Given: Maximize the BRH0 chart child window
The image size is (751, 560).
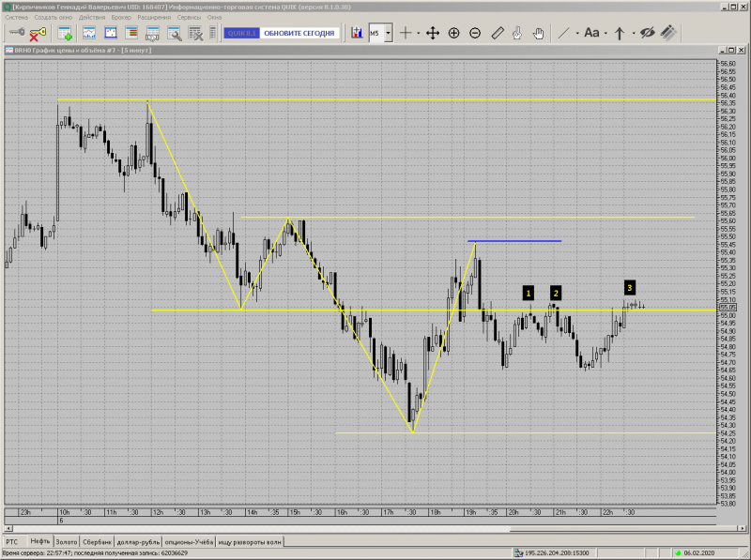Looking at the screenshot, I should point(731,50).
